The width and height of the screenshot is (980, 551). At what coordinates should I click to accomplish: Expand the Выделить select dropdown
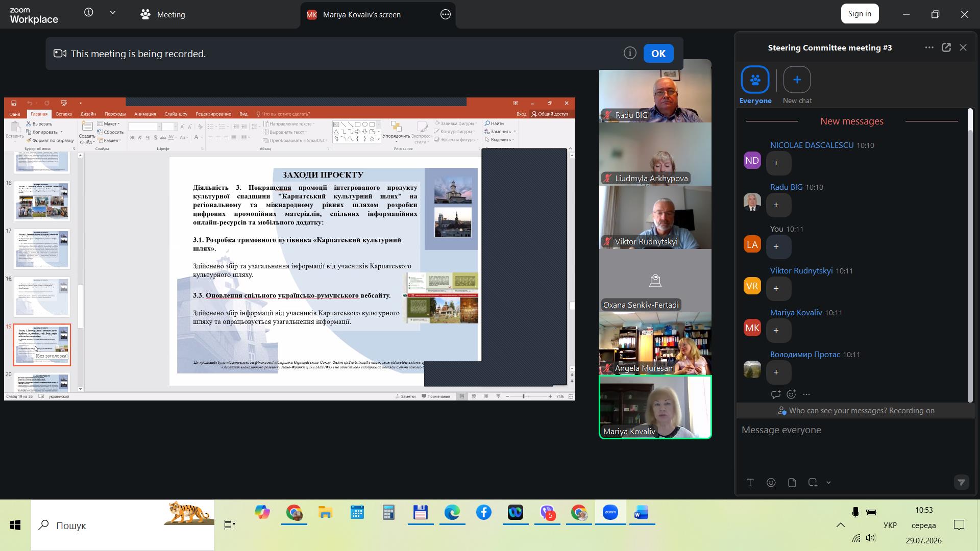(x=513, y=140)
